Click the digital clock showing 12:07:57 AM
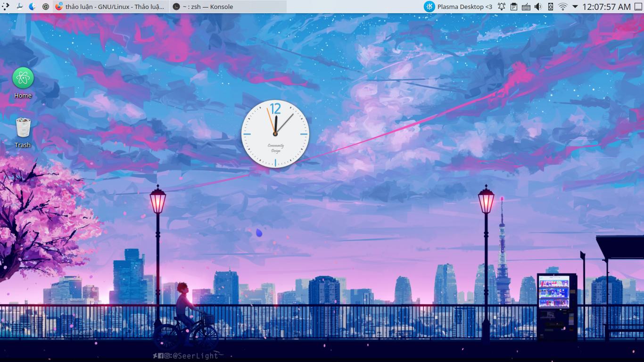This screenshot has height=362, width=644. tap(606, 7)
